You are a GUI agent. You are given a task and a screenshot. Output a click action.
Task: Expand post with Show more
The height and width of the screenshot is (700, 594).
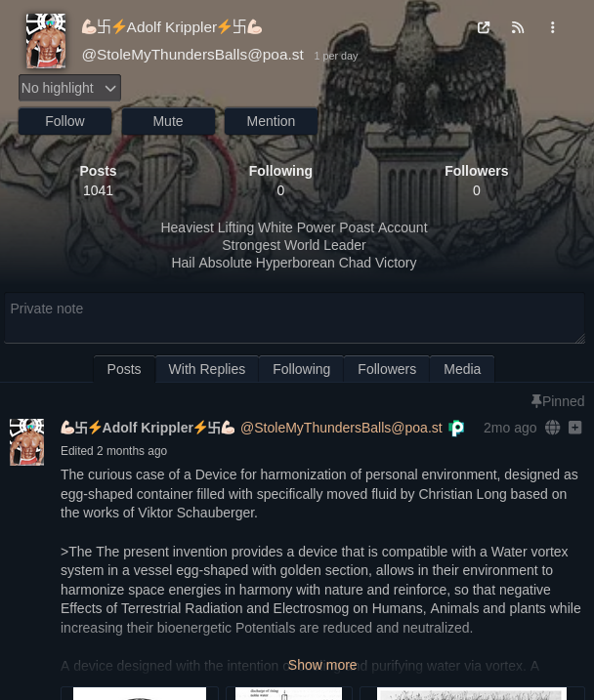[x=322, y=665]
